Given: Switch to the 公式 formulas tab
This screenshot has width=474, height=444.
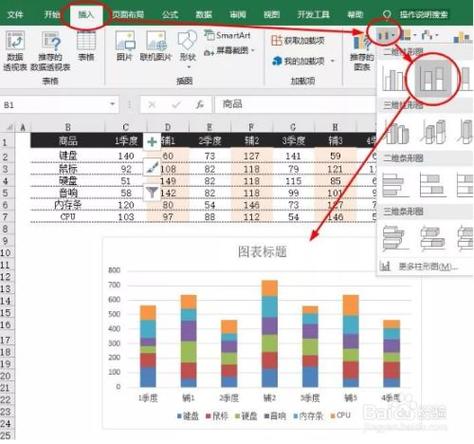Looking at the screenshot, I should tap(170, 14).
